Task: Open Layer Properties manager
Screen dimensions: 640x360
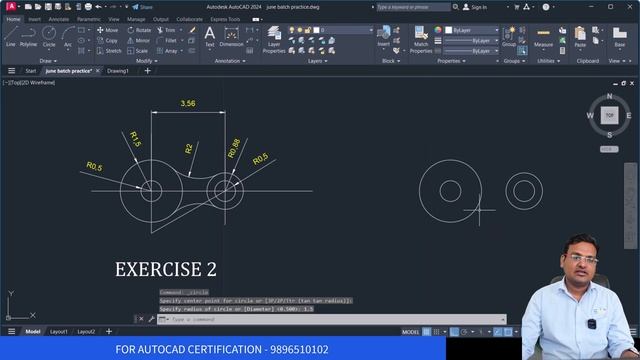Action: pos(274,40)
